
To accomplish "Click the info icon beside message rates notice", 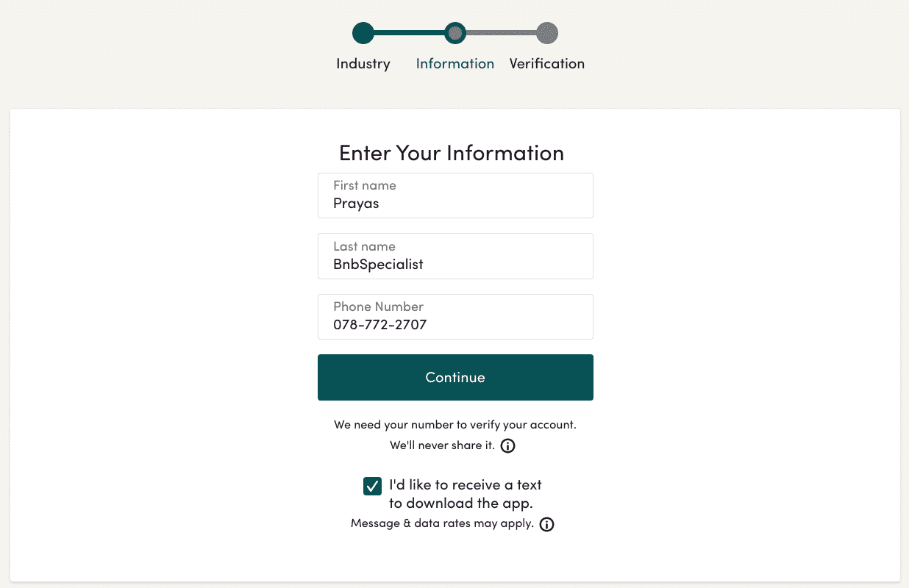I will click(546, 523).
